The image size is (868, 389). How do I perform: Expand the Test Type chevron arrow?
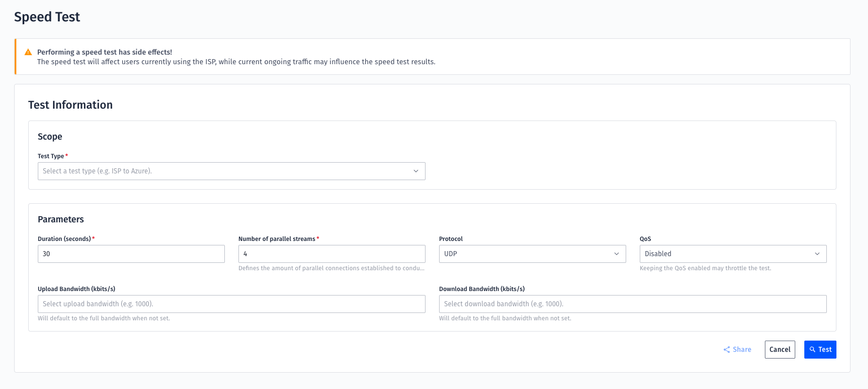[416, 171]
